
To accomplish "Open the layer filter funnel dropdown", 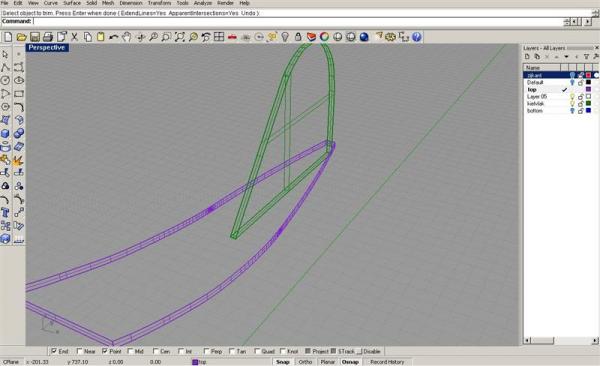I will coord(586,57).
